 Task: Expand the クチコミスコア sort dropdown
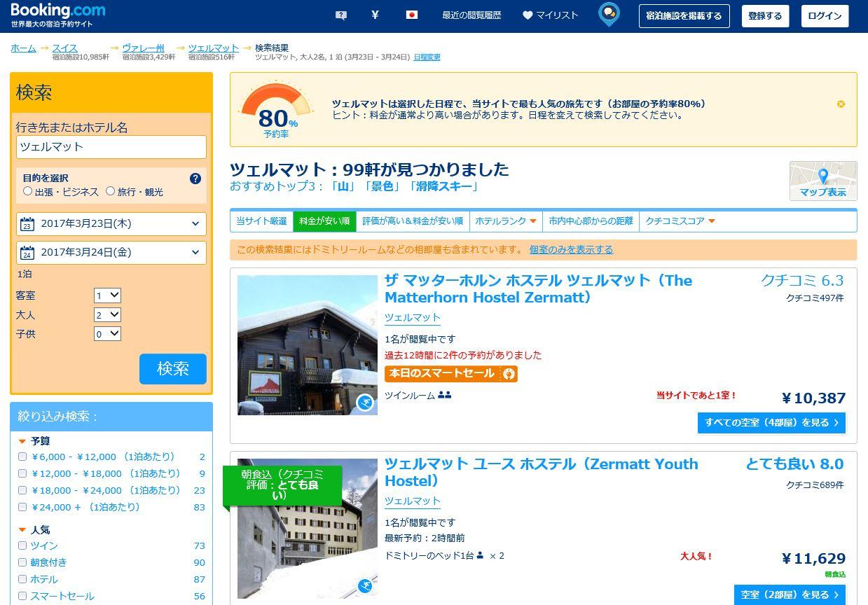(x=680, y=221)
